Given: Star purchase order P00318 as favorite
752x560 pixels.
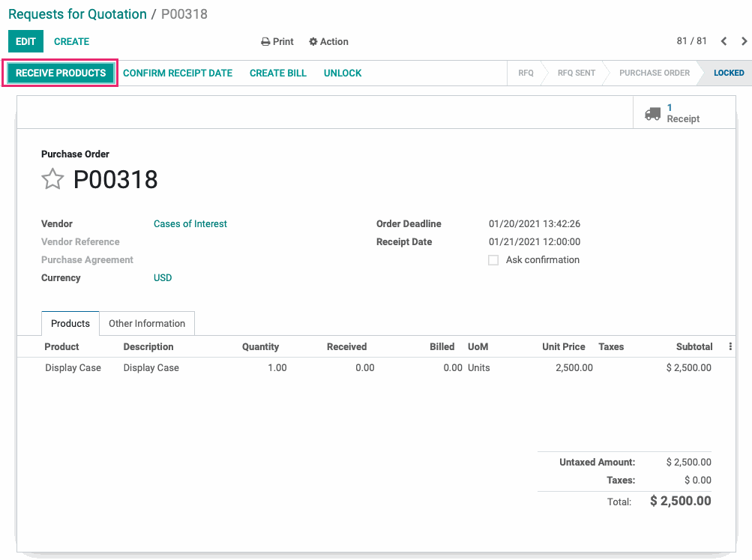Looking at the screenshot, I should (x=52, y=179).
